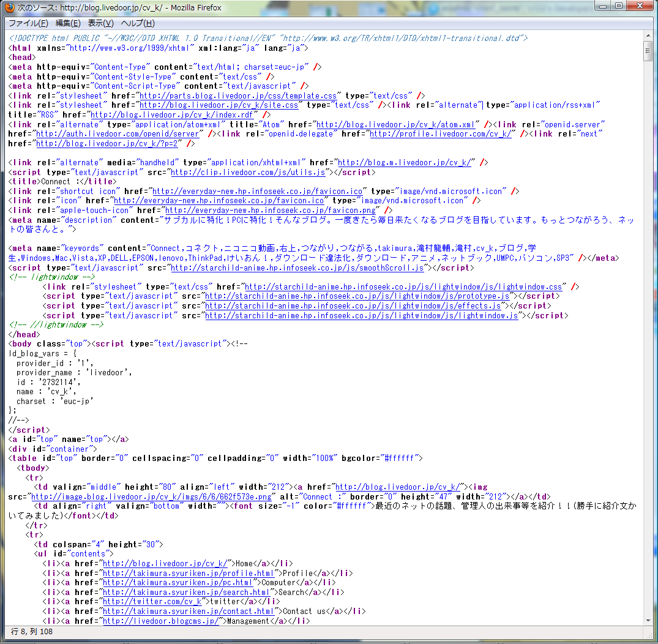Click the <td colspan="4" height="30"> line
Viewport: 658px width, 644px height.
pyautogui.click(x=99, y=544)
